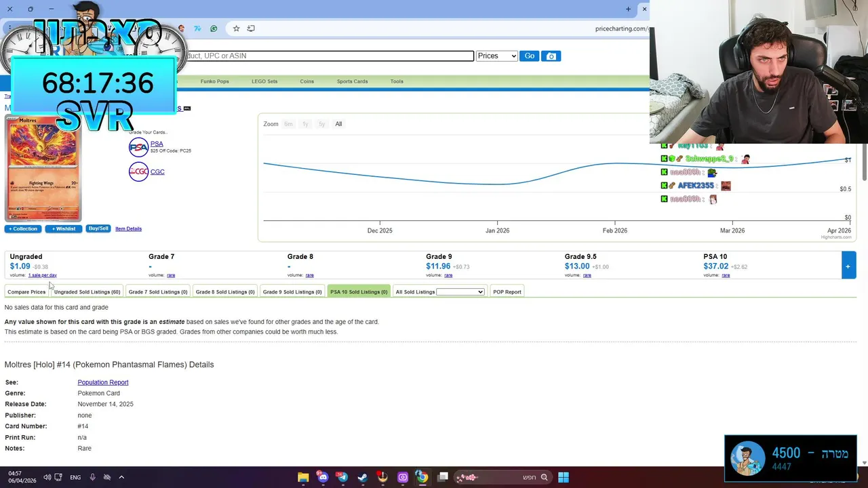
Task: Click the camera photo search icon
Action: click(x=551, y=56)
